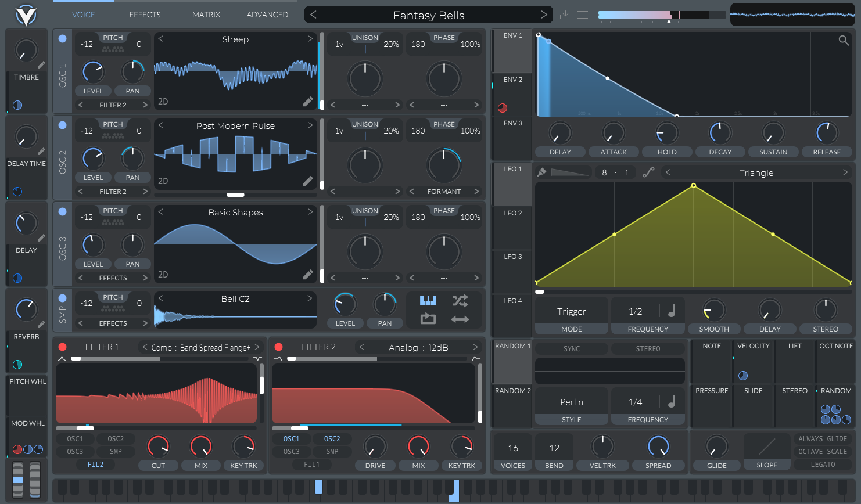Adjust the Filter 1 CUT knob

158,446
